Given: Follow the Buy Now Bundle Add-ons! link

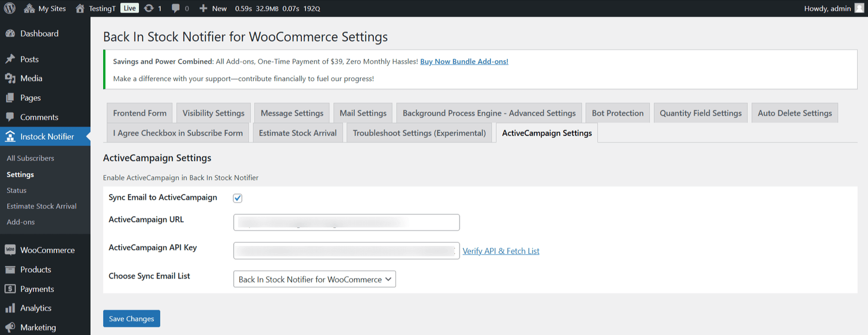Looking at the screenshot, I should tap(464, 61).
